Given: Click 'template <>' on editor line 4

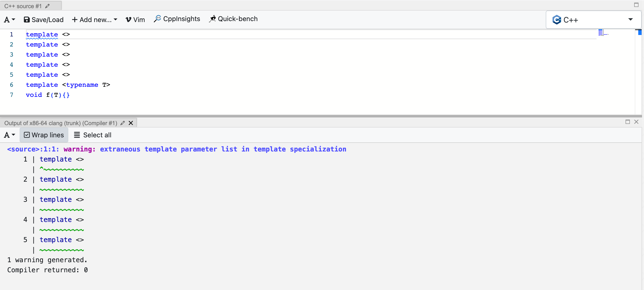Looking at the screenshot, I should [48, 65].
